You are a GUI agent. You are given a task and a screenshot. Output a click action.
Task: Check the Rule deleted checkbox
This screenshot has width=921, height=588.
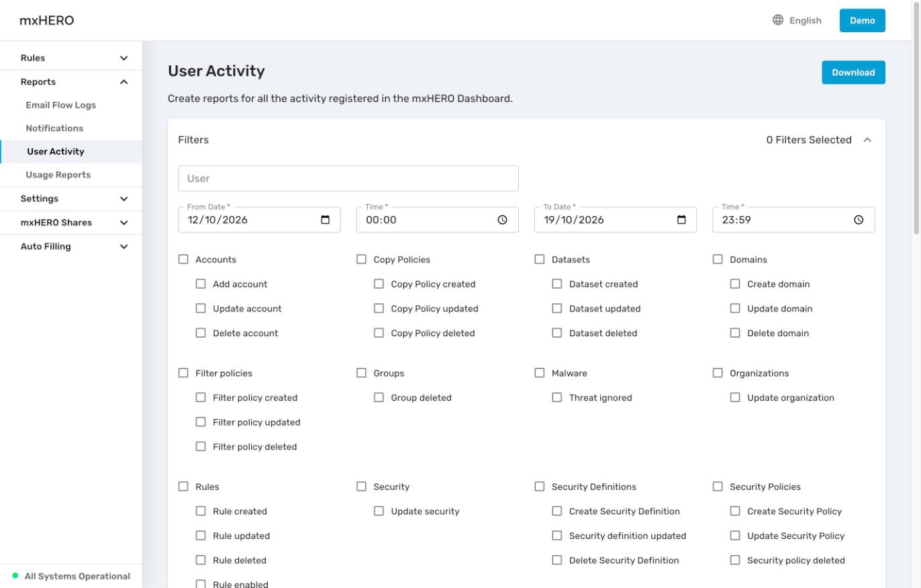201,560
